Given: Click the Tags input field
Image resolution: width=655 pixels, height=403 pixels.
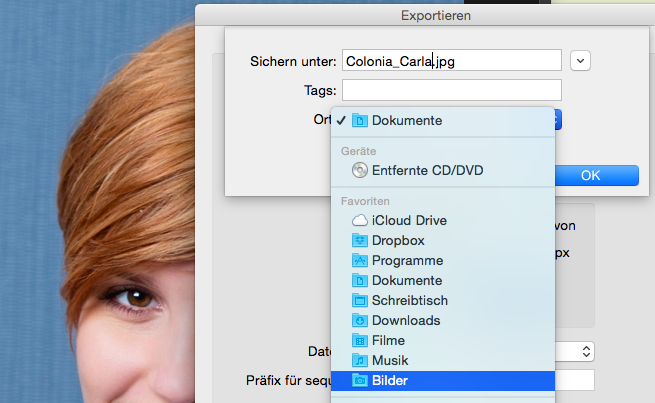Looking at the screenshot, I should [452, 90].
